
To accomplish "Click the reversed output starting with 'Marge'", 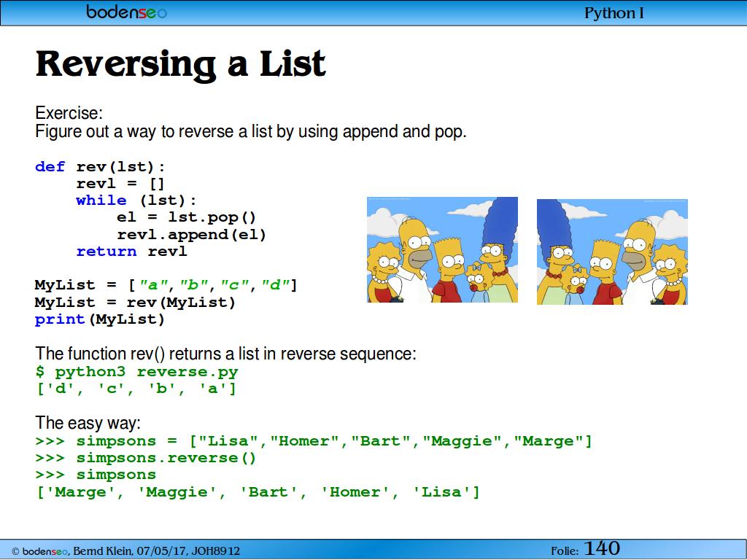I will point(258,492).
